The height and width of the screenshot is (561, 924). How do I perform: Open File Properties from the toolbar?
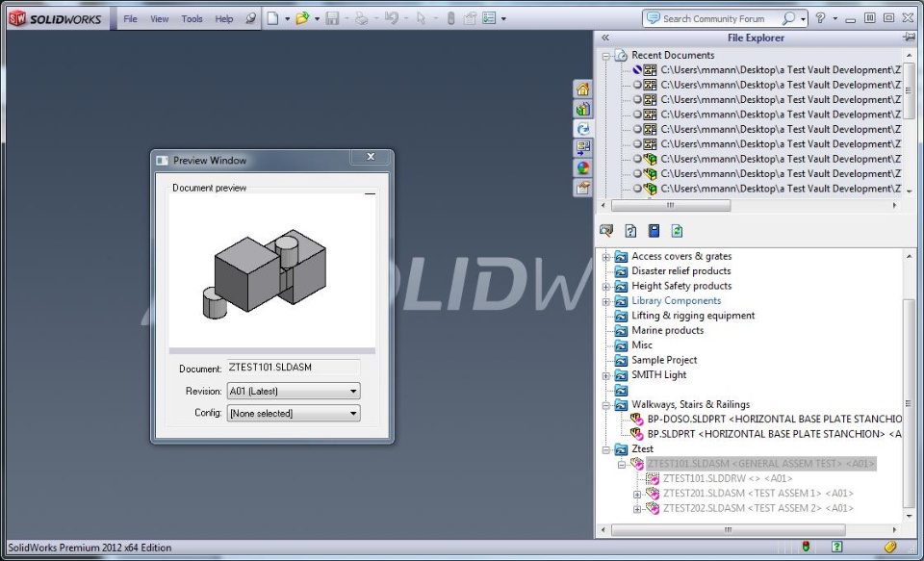(470, 19)
